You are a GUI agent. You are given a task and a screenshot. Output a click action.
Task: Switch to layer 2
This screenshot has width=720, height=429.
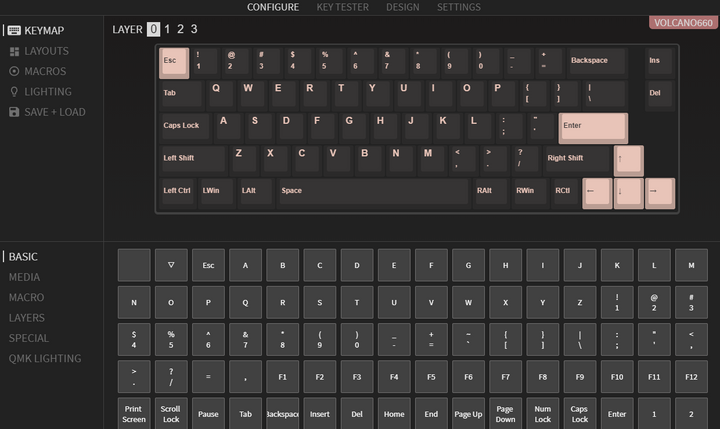coord(180,30)
